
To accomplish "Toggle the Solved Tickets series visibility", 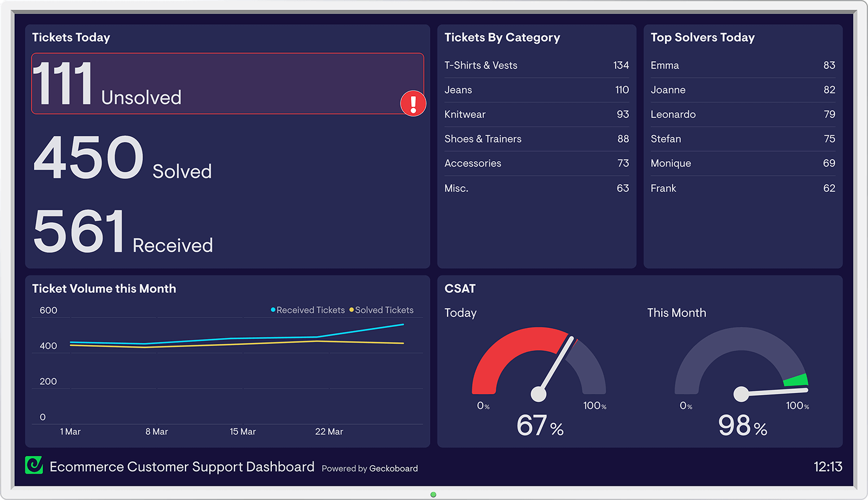I will click(384, 310).
